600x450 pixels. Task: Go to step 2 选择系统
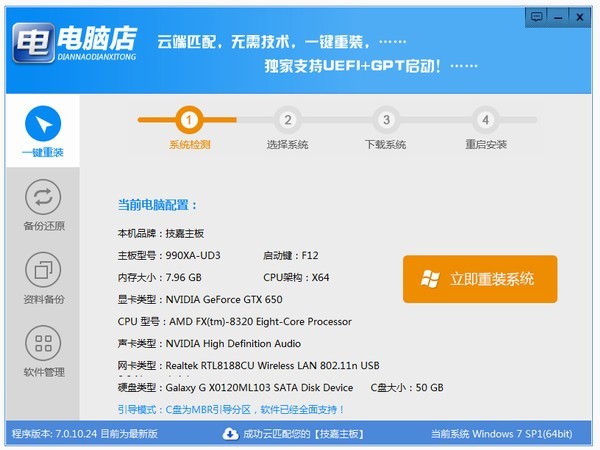[287, 121]
